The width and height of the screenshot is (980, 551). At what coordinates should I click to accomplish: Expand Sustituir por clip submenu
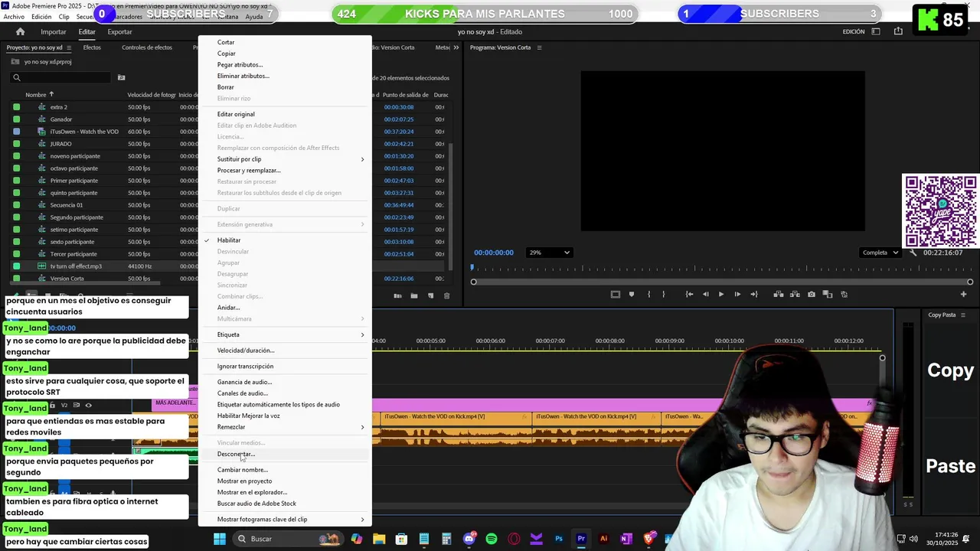[285, 159]
